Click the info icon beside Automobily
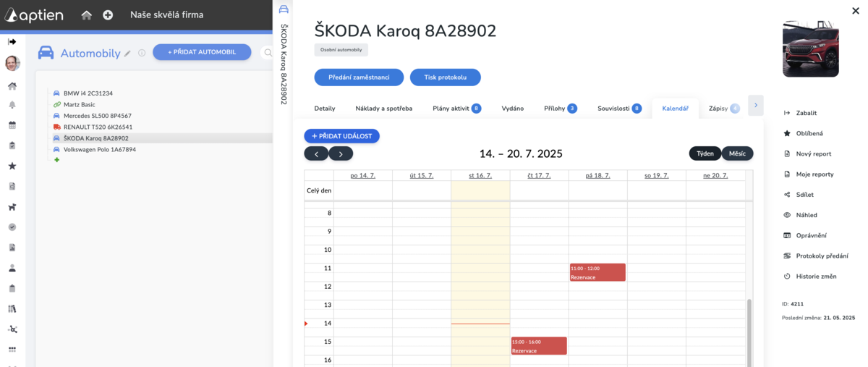 [142, 53]
